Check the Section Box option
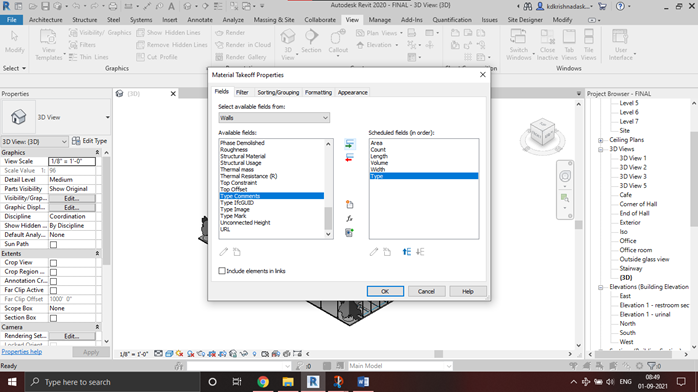 [53, 318]
